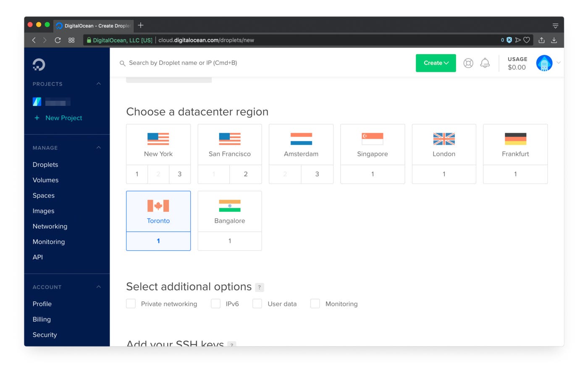Image resolution: width=588 pixels, height=378 pixels.
Task: Click the browser address bar URL
Action: coord(206,40)
